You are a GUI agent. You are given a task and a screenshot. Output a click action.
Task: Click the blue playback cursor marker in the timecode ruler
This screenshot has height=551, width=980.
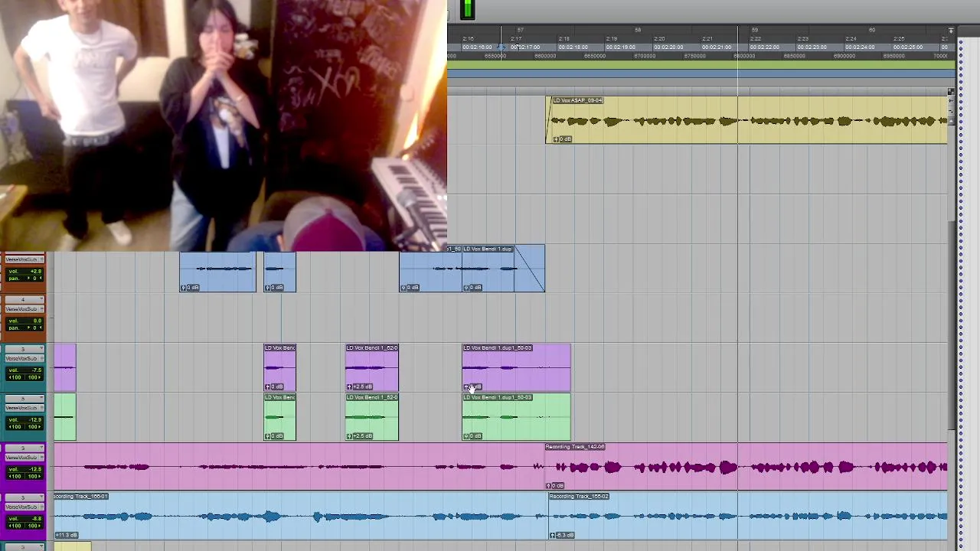coord(501,47)
